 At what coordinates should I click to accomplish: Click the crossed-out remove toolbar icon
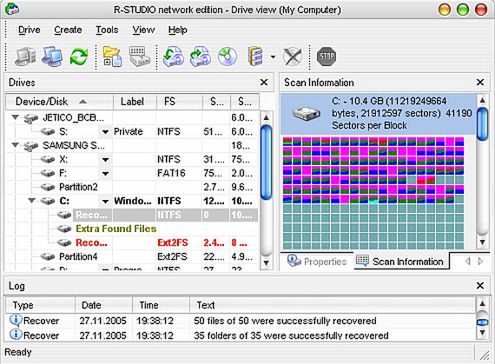point(292,56)
